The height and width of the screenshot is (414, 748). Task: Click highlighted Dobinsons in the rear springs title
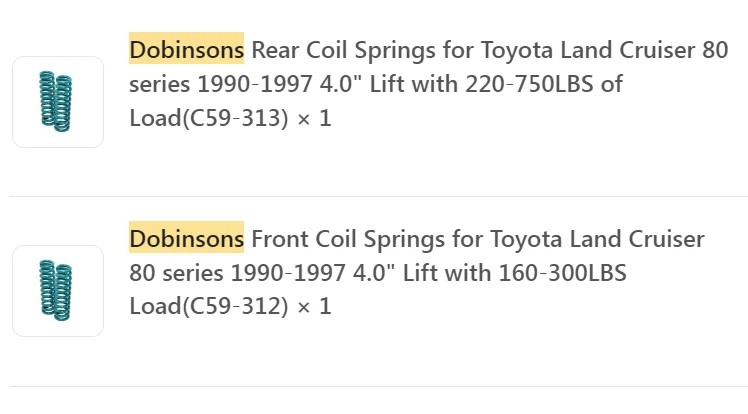(x=186, y=50)
